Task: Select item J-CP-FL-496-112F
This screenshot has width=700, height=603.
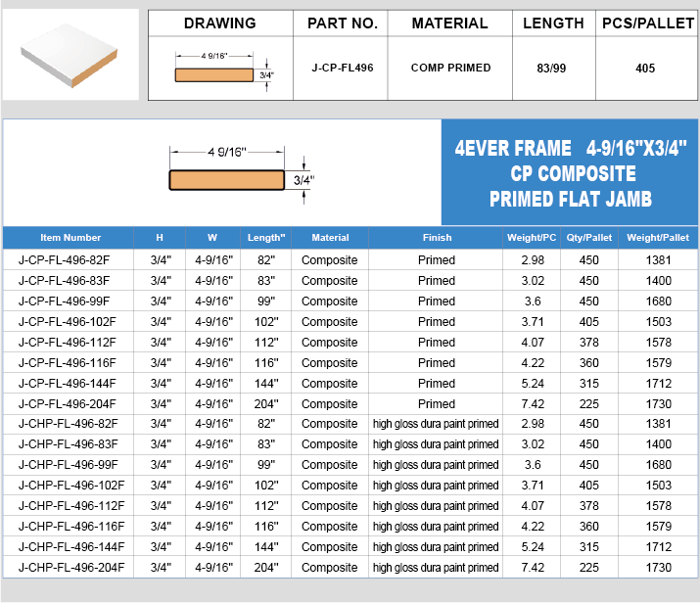Action: 67,343
